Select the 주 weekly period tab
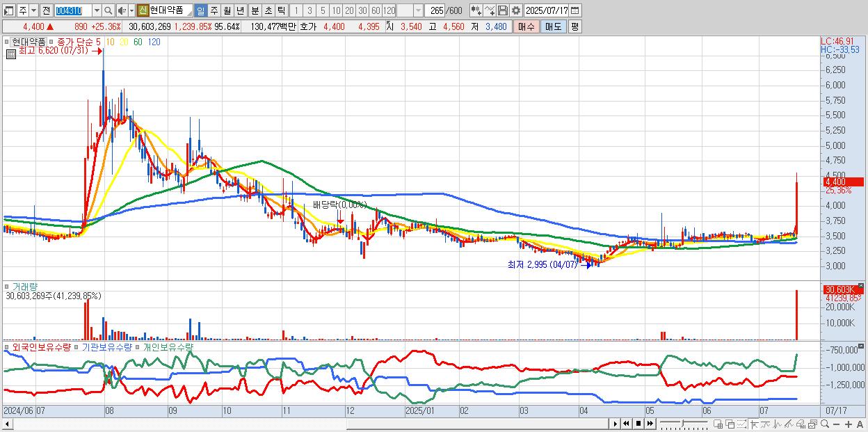The image size is (868, 432). pyautogui.click(x=214, y=10)
